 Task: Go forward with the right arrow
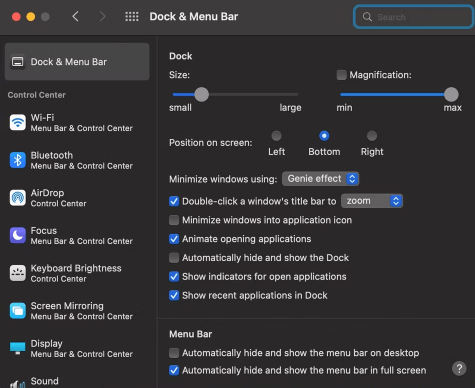pos(102,16)
